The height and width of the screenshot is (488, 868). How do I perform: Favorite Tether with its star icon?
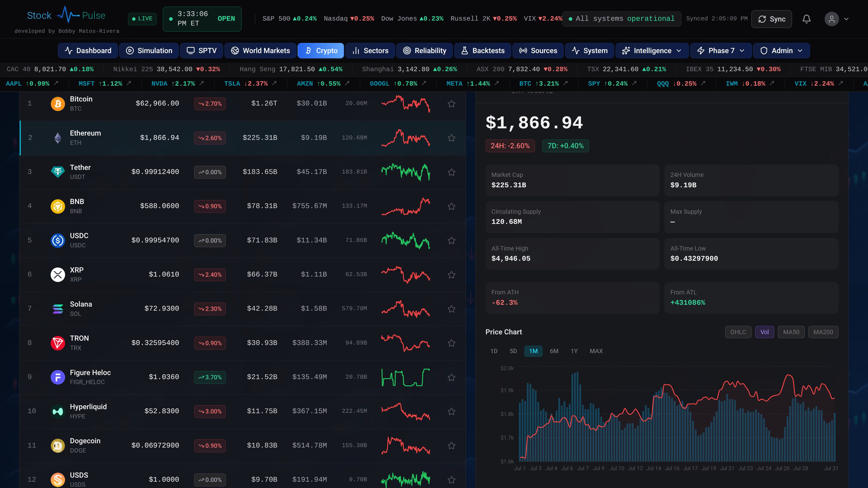pyautogui.click(x=452, y=172)
